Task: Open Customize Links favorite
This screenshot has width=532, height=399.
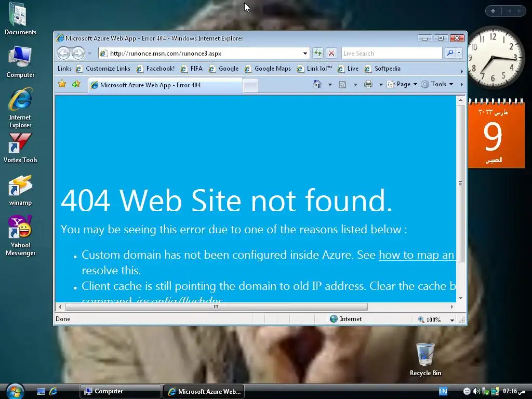Action: (x=103, y=69)
